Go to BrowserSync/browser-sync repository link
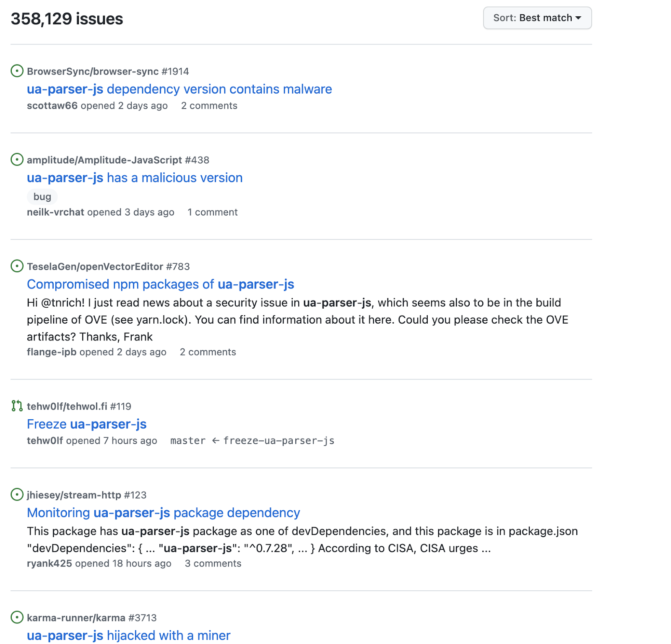The image size is (671, 644). pyautogui.click(x=93, y=71)
